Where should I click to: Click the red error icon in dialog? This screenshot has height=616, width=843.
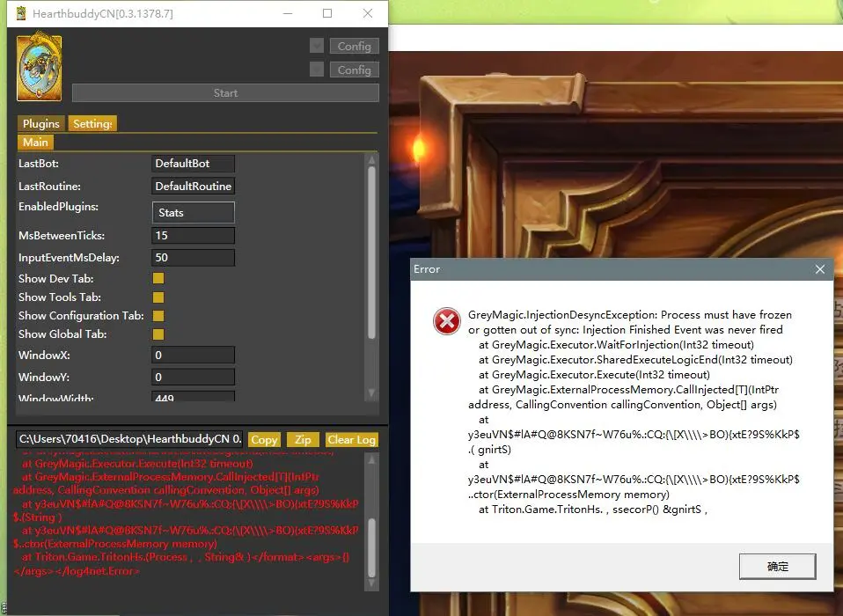point(447,321)
